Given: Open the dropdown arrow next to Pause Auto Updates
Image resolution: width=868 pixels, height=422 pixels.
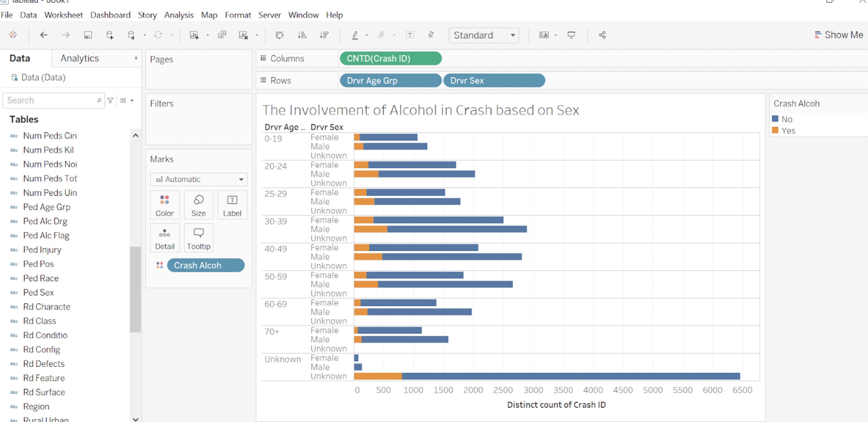Looking at the screenshot, I should coord(145,35).
